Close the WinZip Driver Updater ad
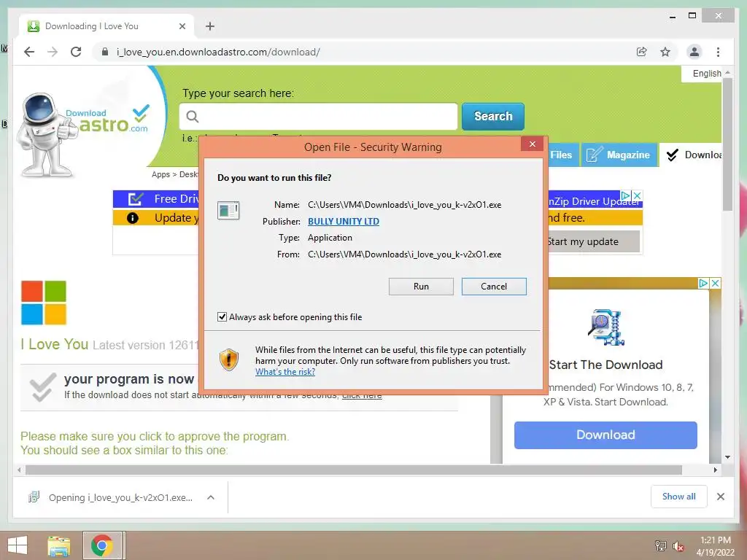Viewport: 747px width, 560px height. (x=638, y=195)
